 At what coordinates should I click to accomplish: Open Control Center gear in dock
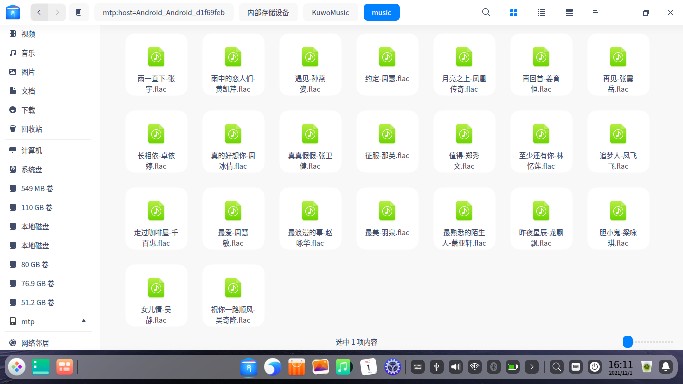(392, 367)
